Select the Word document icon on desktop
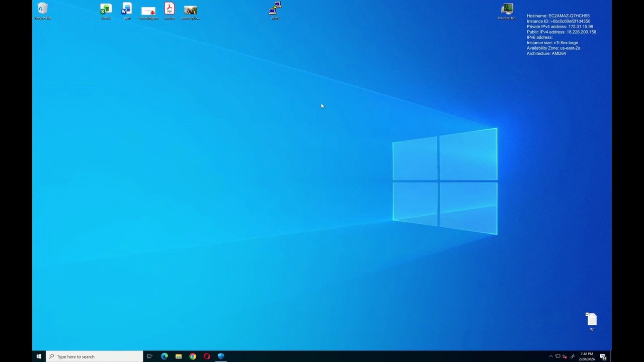The image size is (644, 362). [127, 11]
